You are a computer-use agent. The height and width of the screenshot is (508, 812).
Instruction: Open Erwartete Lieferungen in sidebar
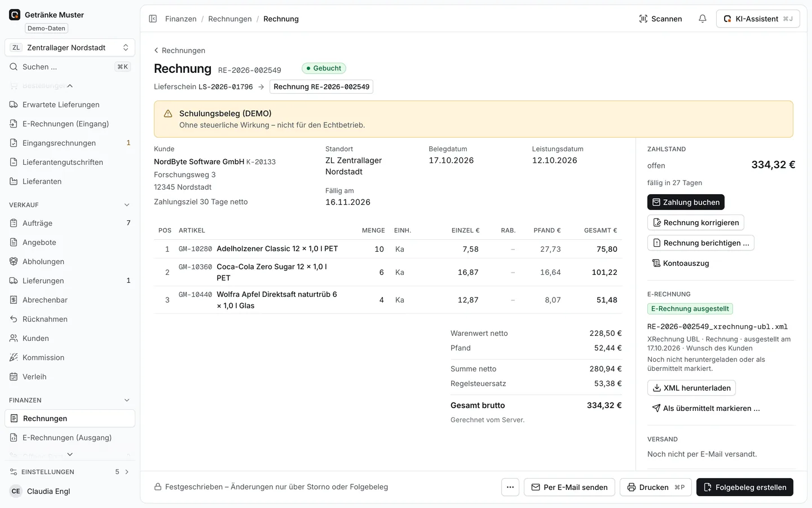pyautogui.click(x=70, y=104)
